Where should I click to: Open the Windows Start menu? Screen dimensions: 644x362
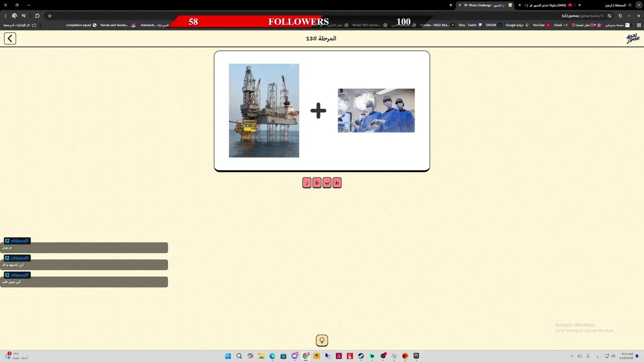228,356
